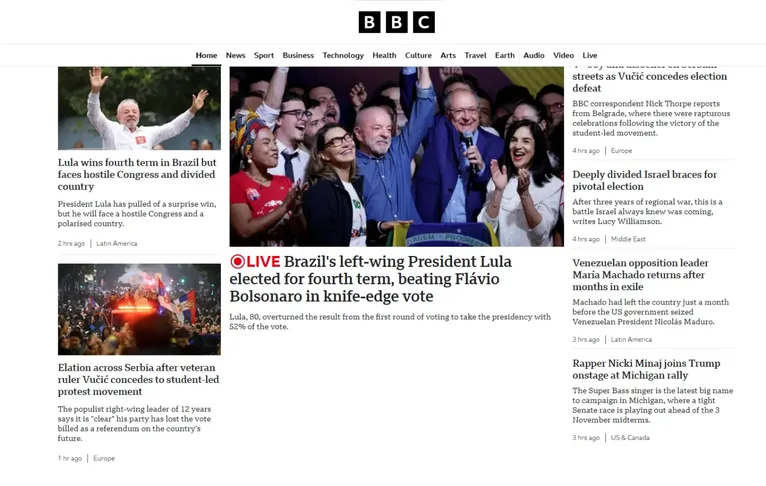This screenshot has height=486, width=766.
Task: Read 'Deeply divided Israel braces' article
Action: [645, 180]
